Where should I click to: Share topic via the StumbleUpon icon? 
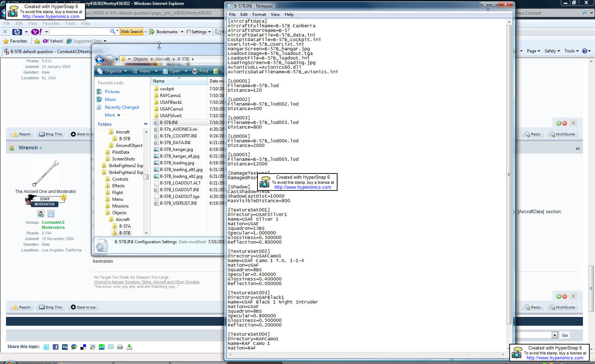tap(102, 347)
